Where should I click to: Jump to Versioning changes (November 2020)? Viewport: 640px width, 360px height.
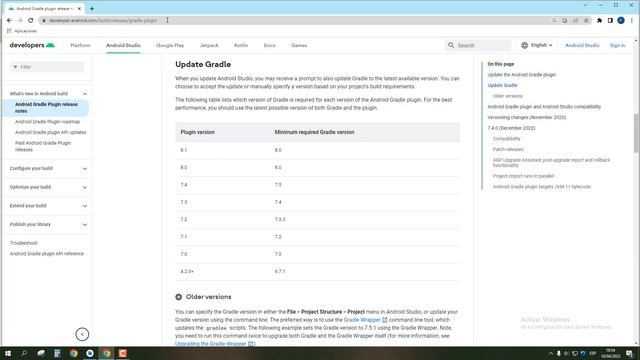pyautogui.click(x=527, y=117)
